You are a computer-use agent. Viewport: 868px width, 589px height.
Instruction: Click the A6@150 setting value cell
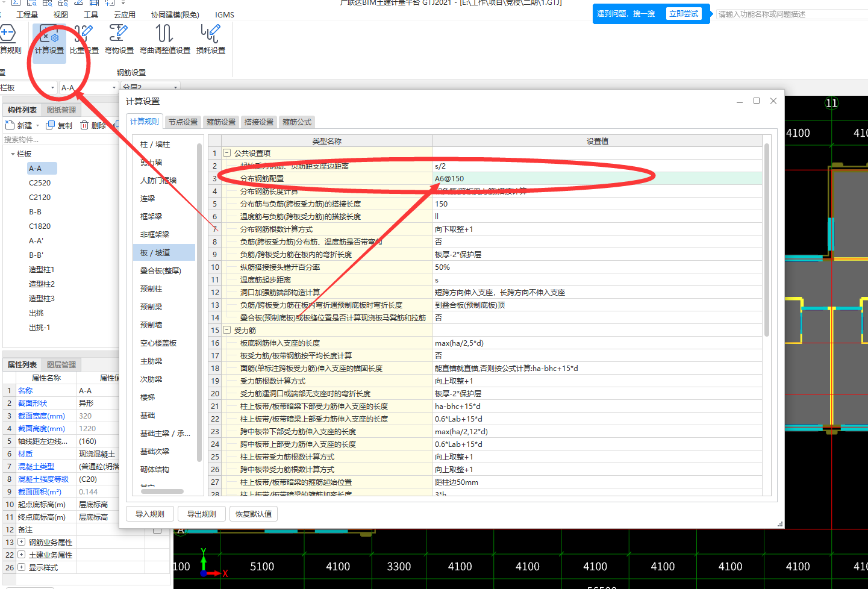point(597,178)
